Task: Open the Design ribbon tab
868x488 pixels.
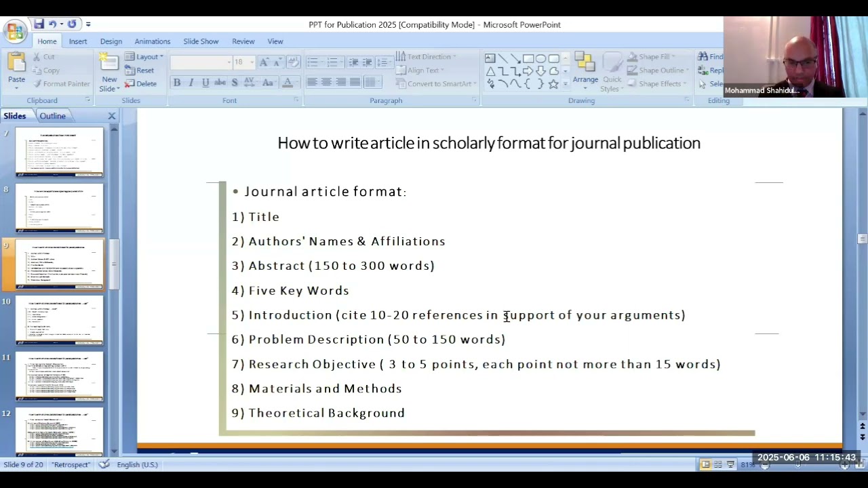Action: tap(111, 41)
